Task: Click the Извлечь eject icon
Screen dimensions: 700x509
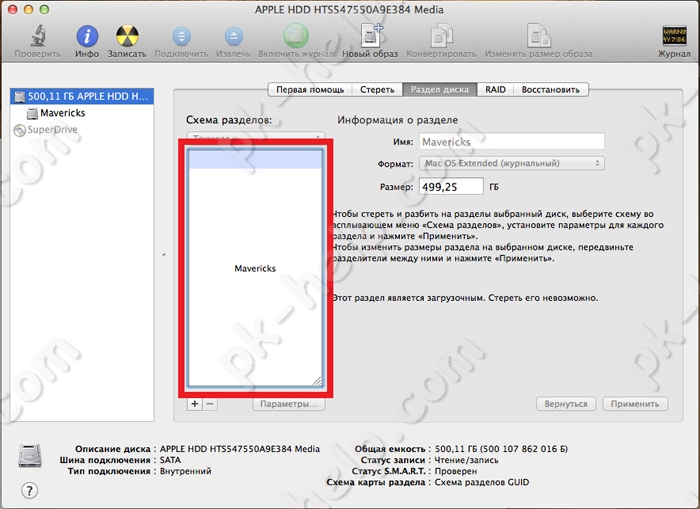Action: point(233,36)
